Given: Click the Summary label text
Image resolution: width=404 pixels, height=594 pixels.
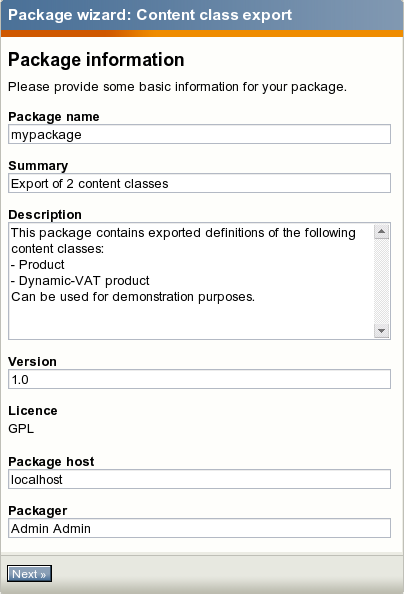Looking at the screenshot, I should point(38,166).
